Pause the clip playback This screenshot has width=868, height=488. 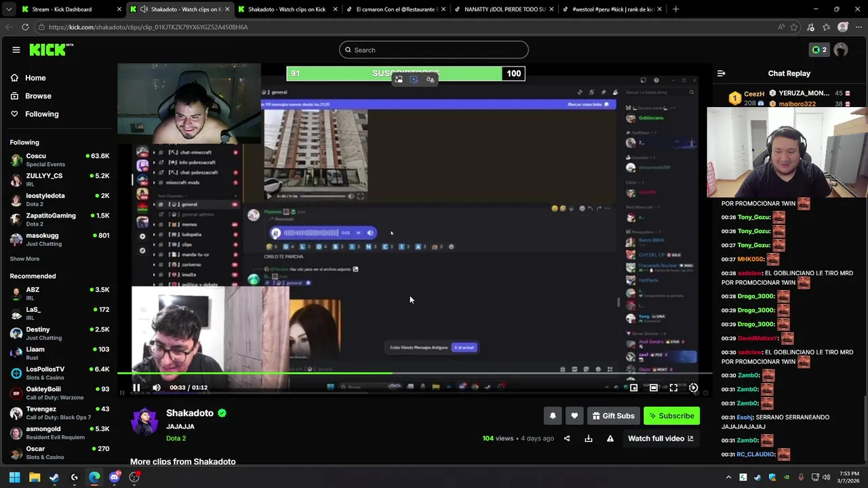point(136,388)
